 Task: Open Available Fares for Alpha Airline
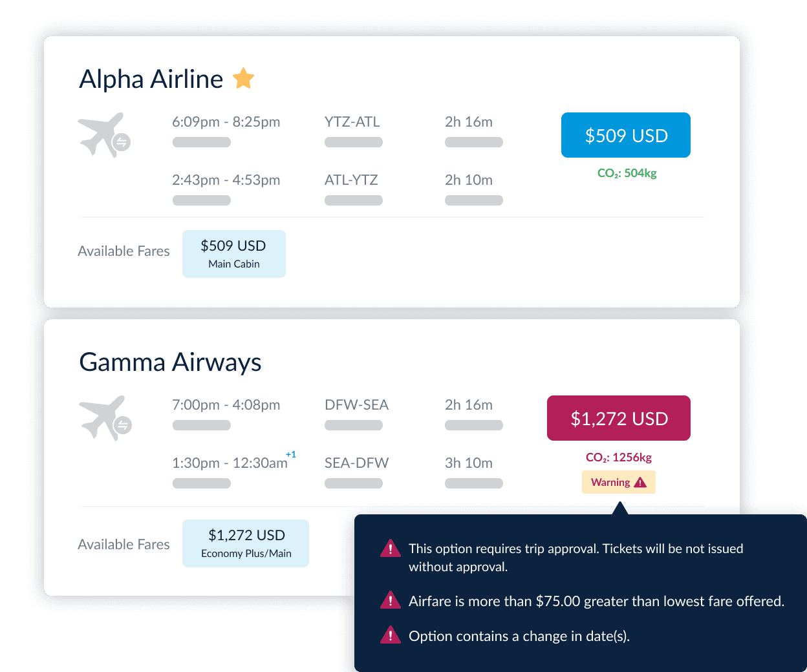click(124, 251)
